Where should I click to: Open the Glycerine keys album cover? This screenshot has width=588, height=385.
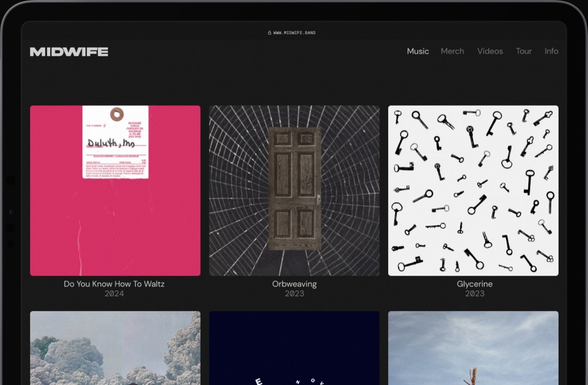[x=473, y=190]
